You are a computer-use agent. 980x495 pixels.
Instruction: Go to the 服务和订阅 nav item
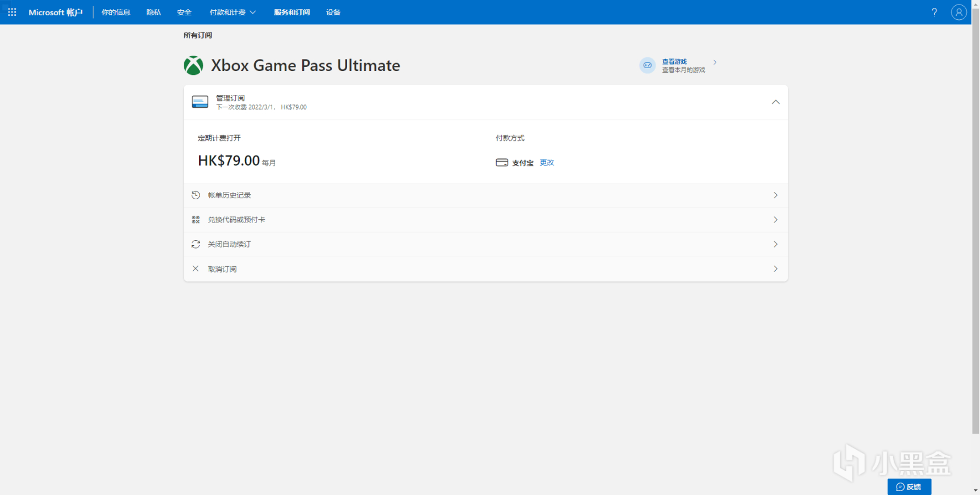(292, 12)
